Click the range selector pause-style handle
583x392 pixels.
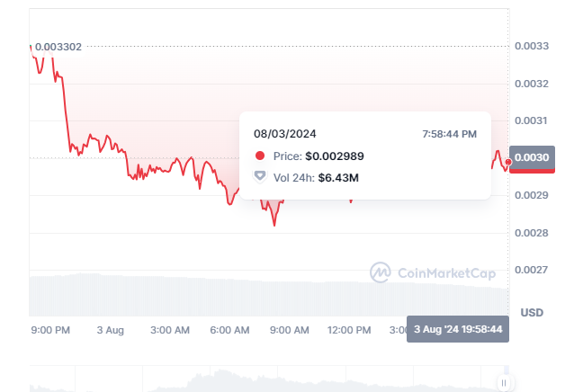pos(504,382)
